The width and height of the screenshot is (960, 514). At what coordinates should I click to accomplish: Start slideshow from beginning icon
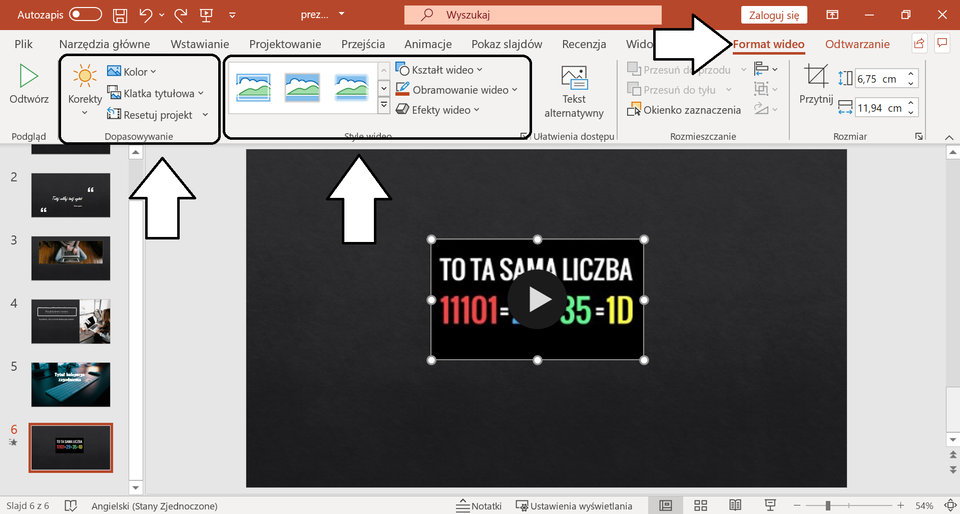tap(206, 15)
